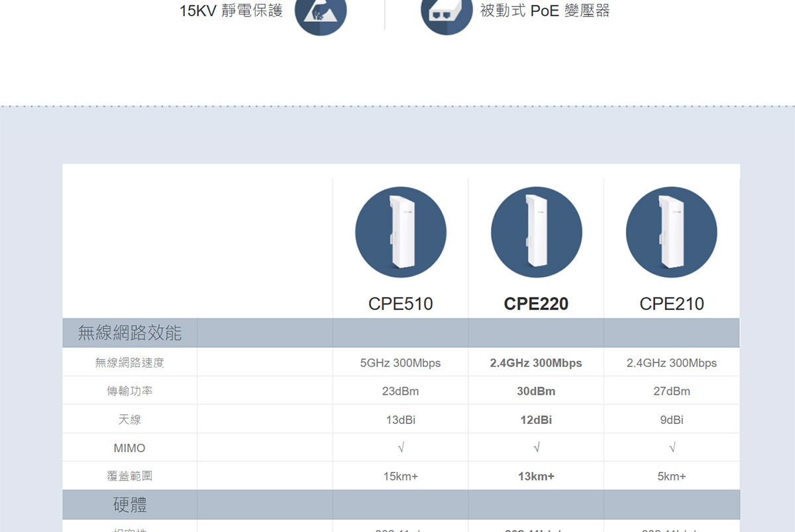Select the CPE210 model name
The width and height of the screenshot is (795, 532).
click(x=672, y=304)
